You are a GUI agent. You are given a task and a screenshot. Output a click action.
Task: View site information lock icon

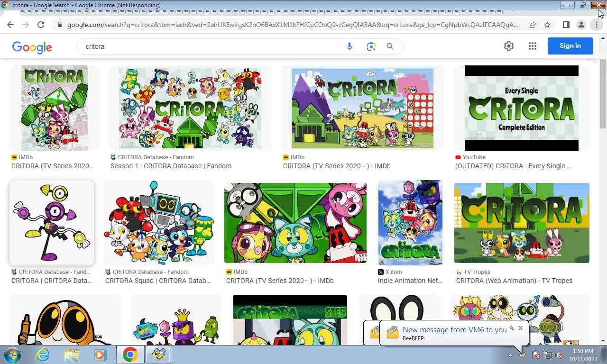click(x=59, y=25)
